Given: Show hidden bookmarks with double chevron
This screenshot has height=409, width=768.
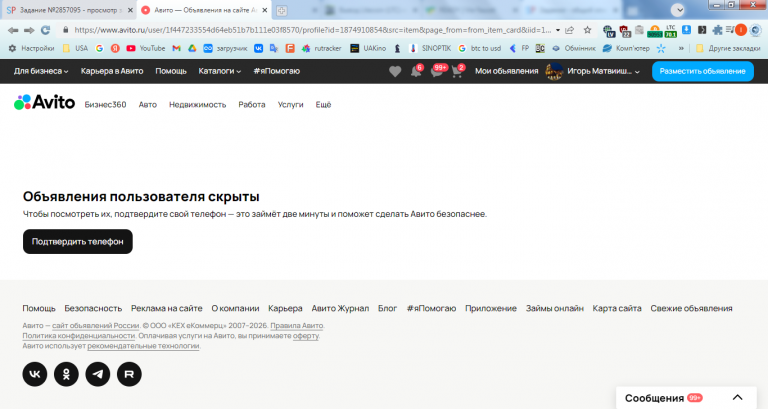Looking at the screenshot, I should tap(681, 48).
